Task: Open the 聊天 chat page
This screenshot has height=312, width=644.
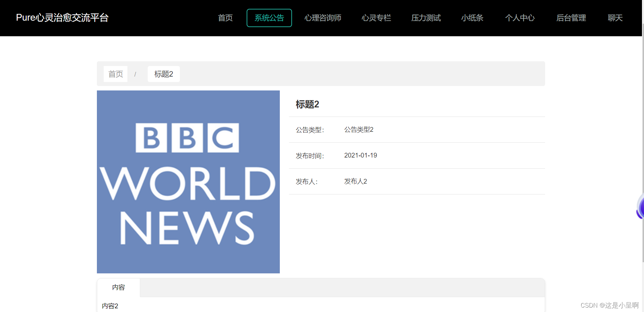Action: (615, 18)
